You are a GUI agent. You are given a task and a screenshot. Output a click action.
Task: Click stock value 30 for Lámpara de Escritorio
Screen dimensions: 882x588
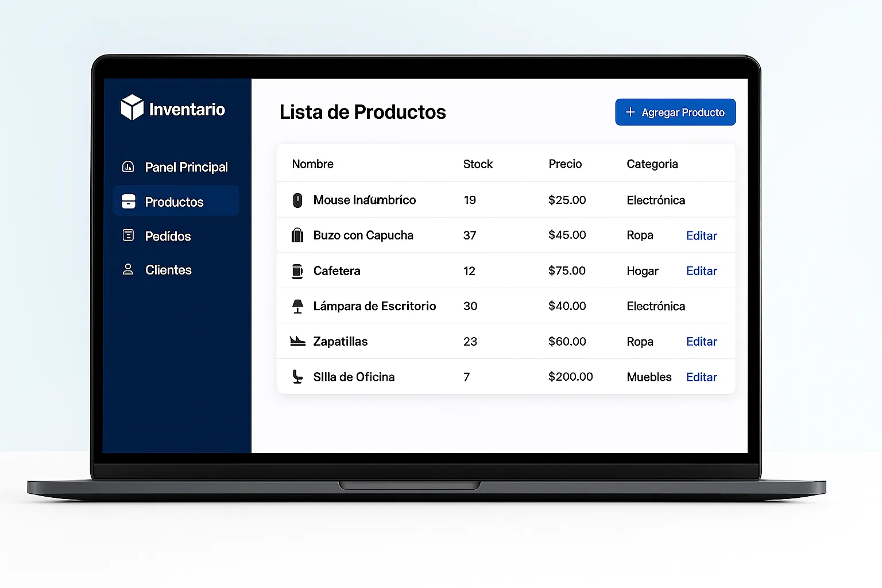(470, 306)
